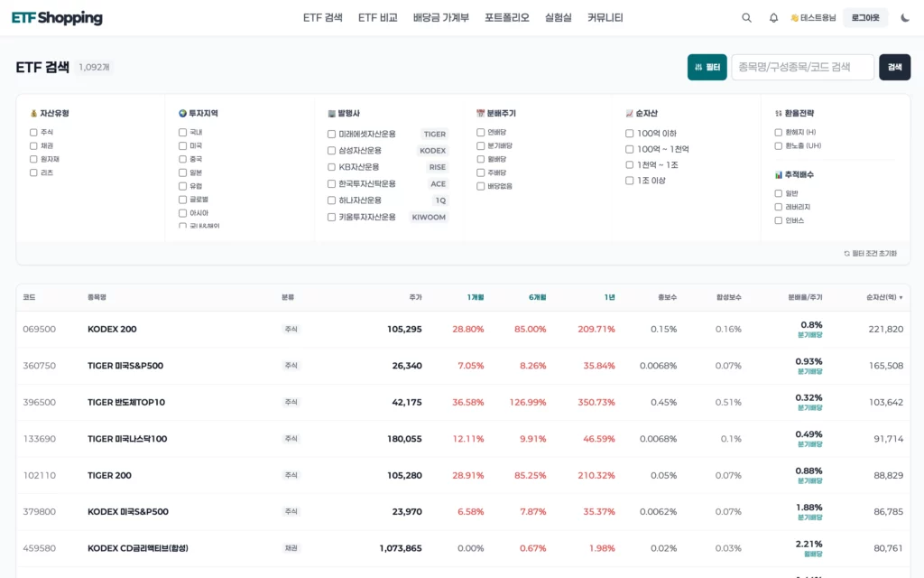The height and width of the screenshot is (578, 924).
Task: Click the 추적배수 bar chart icon
Action: pyautogui.click(x=779, y=174)
